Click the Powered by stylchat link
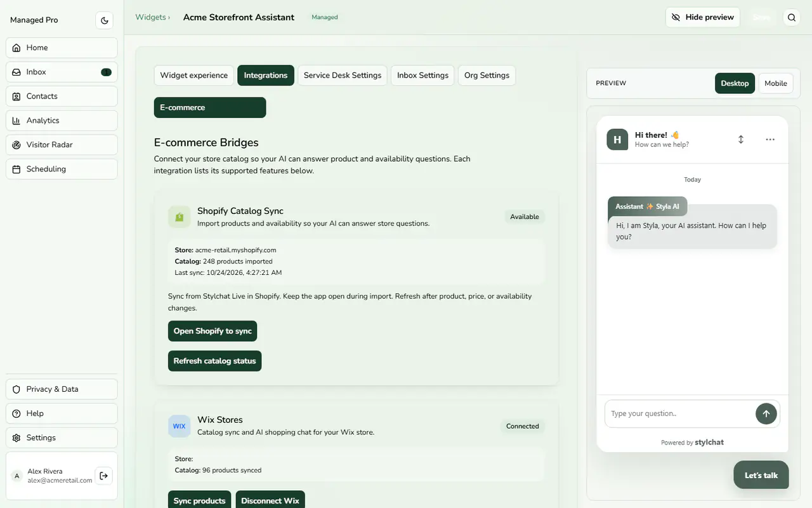Viewport: 812px width, 508px height. click(x=692, y=442)
